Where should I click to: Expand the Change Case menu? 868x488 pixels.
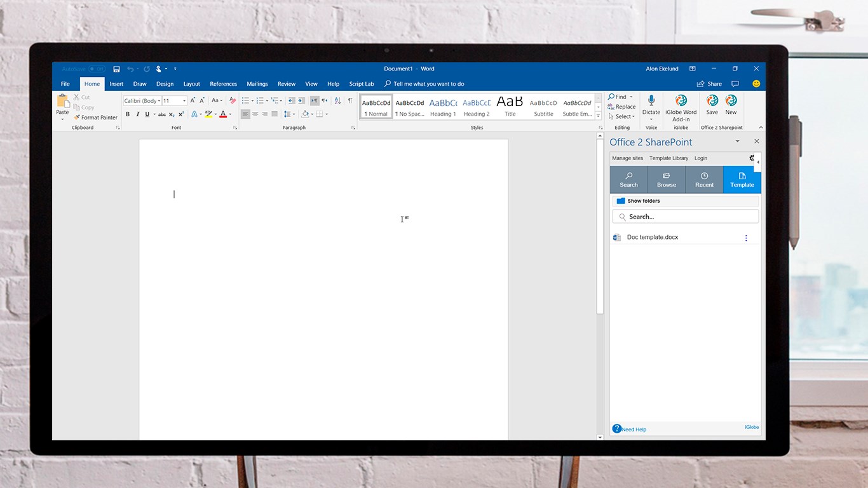[x=217, y=100]
